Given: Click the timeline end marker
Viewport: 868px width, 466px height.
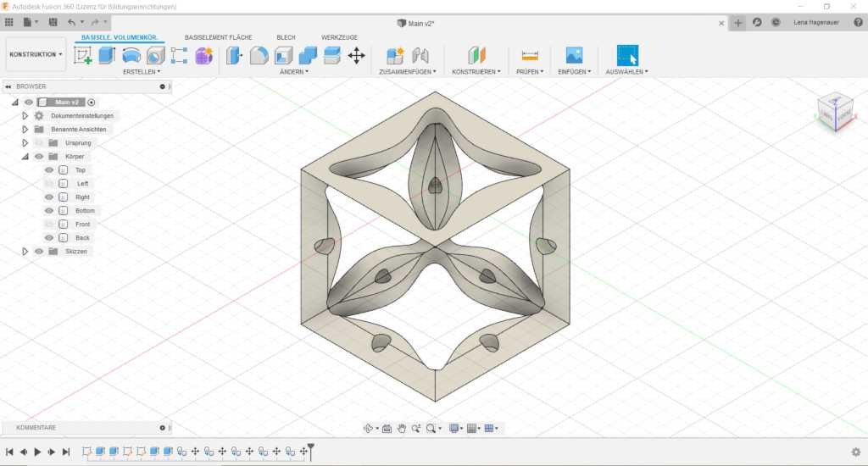Looking at the screenshot, I should point(311,451).
